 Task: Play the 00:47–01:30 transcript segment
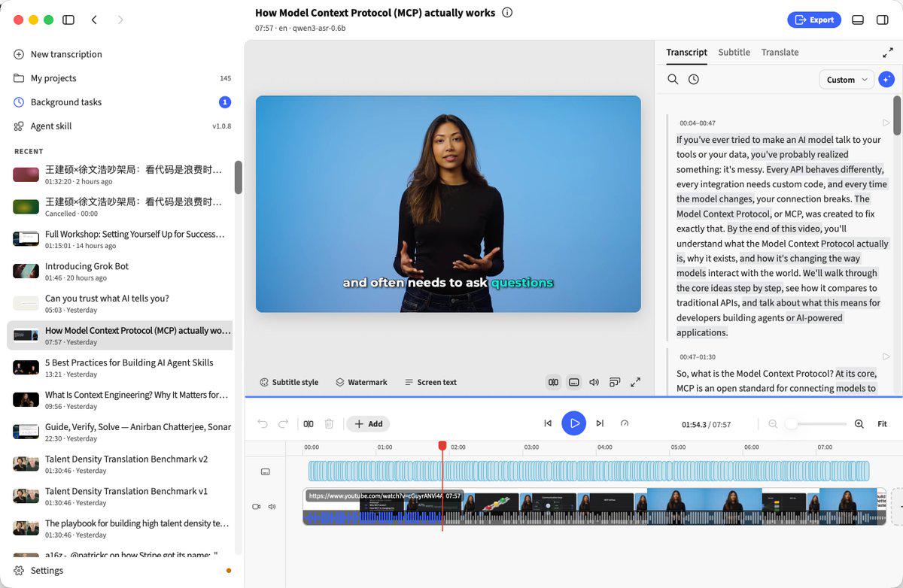886,356
